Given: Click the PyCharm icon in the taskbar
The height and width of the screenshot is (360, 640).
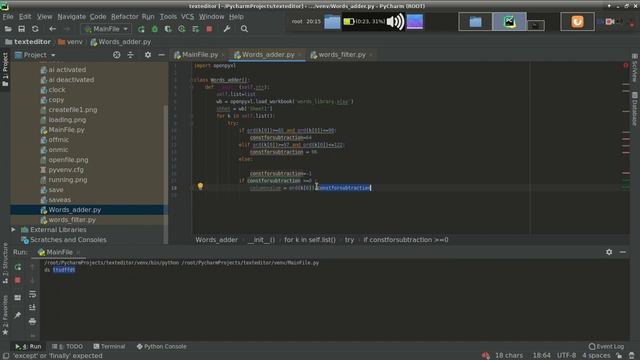Looking at the screenshot, I should pyautogui.click(x=509, y=22).
